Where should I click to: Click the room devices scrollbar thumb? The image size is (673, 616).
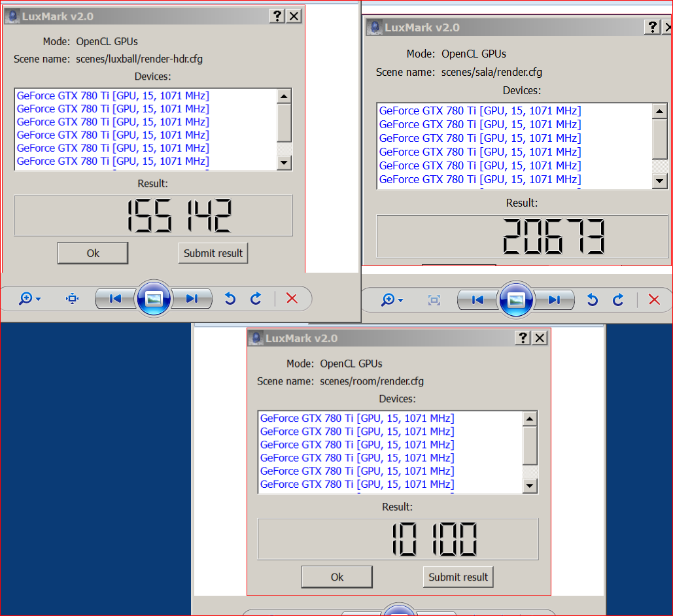(530, 445)
